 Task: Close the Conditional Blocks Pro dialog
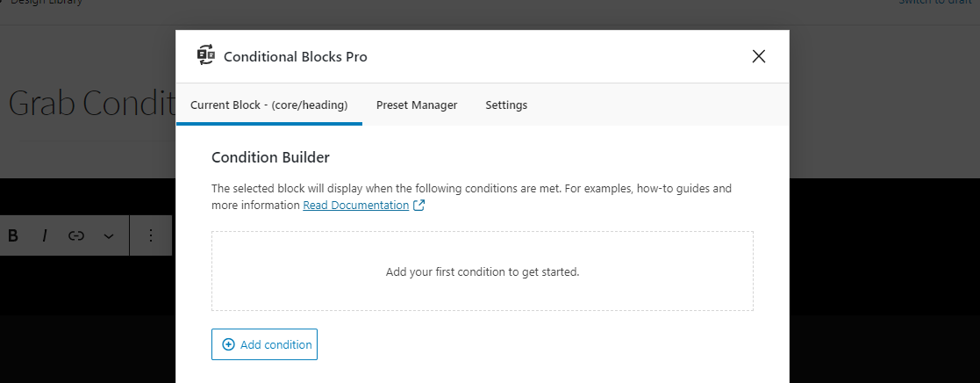[x=759, y=56]
